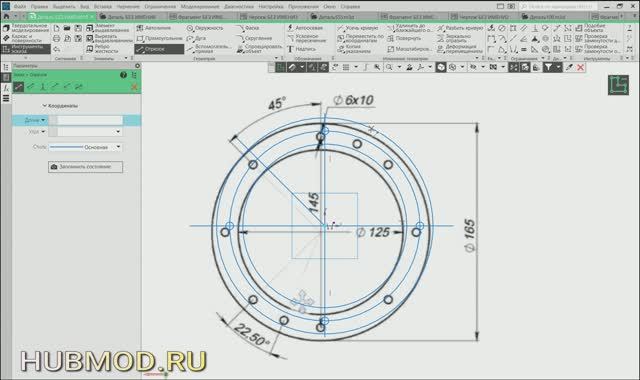
Task: Click the Длина input field
Action: click(86, 120)
